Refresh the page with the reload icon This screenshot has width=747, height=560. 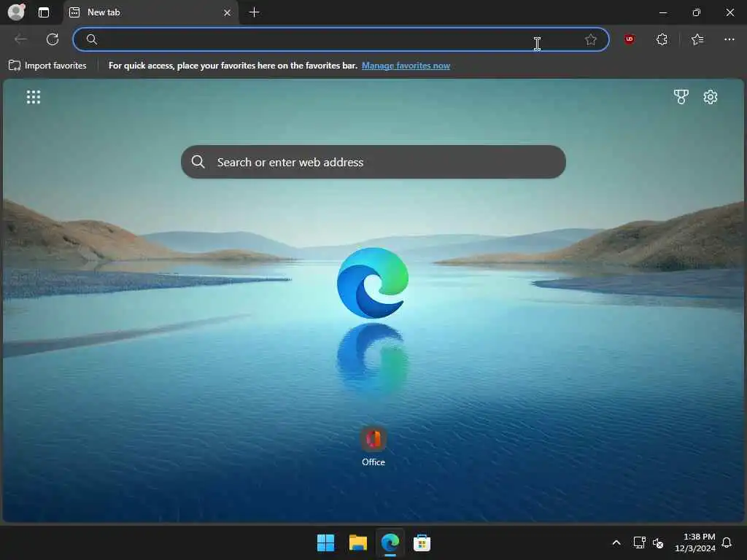click(53, 39)
